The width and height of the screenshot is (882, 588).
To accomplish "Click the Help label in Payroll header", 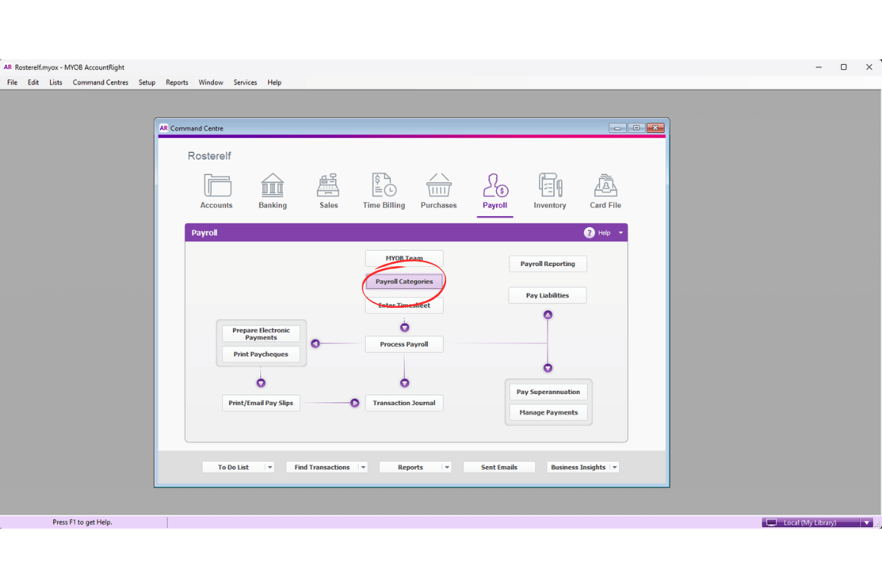I will (604, 233).
